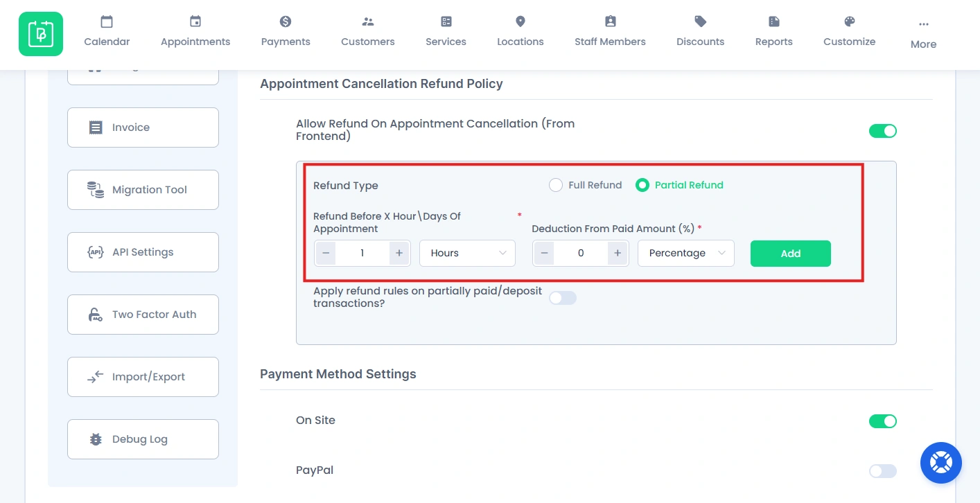Go to the Services menu label
This screenshot has width=980, height=503.
click(x=446, y=42)
